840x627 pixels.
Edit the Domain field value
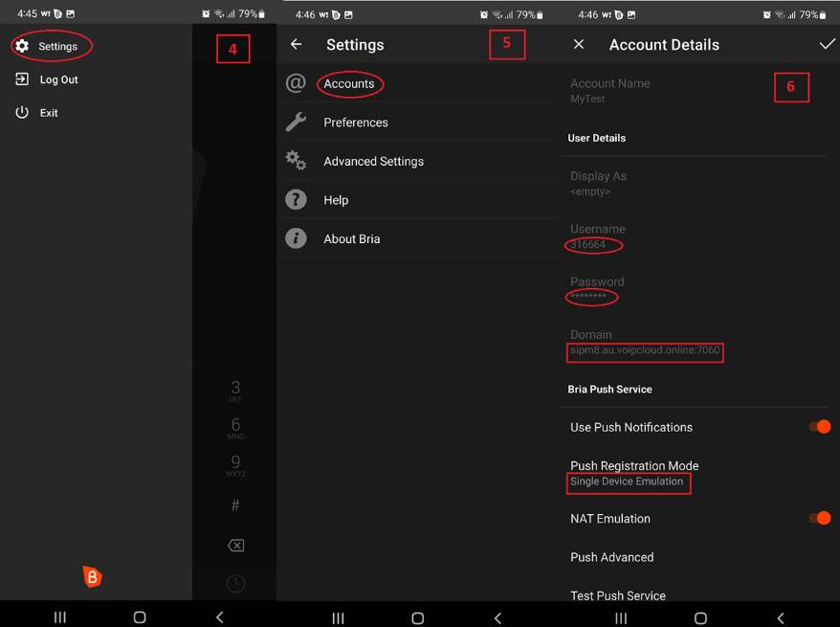click(645, 350)
